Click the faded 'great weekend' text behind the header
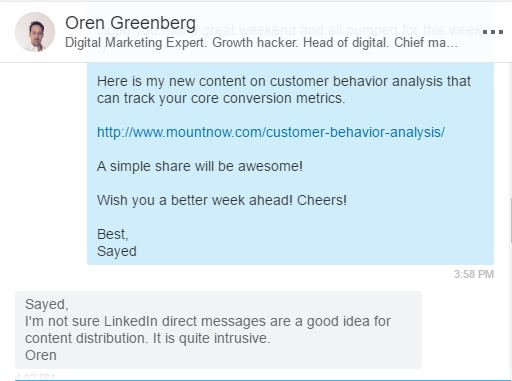The width and height of the screenshot is (512, 381). (x=248, y=30)
